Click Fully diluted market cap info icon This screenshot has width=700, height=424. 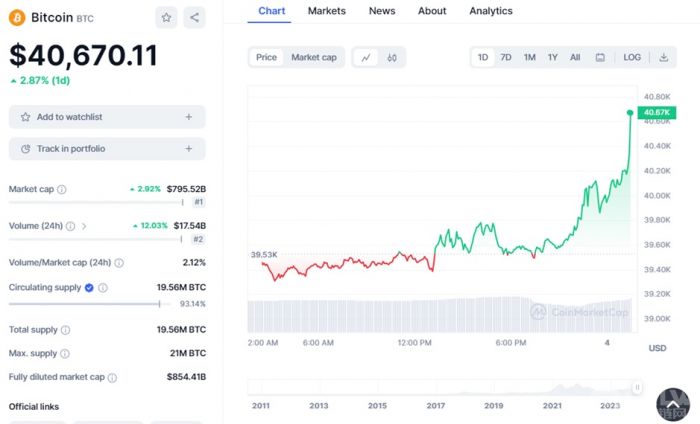(x=112, y=378)
